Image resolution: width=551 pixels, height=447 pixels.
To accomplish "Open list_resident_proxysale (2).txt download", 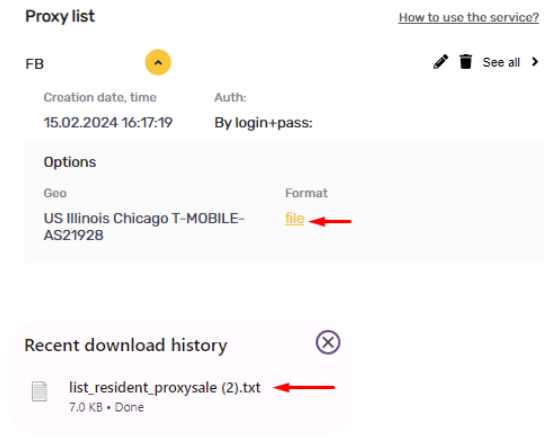I will click(165, 388).
